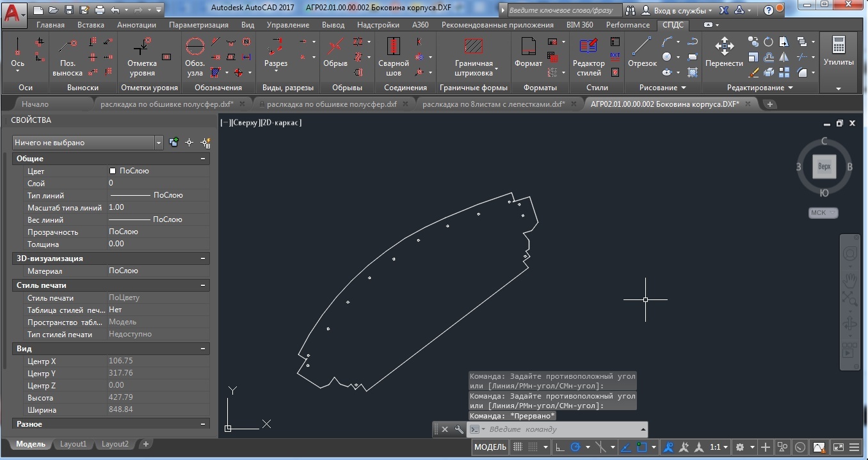Click the Цвет ПоСлою color swatch
The height and width of the screenshot is (460, 868).
coord(113,171)
